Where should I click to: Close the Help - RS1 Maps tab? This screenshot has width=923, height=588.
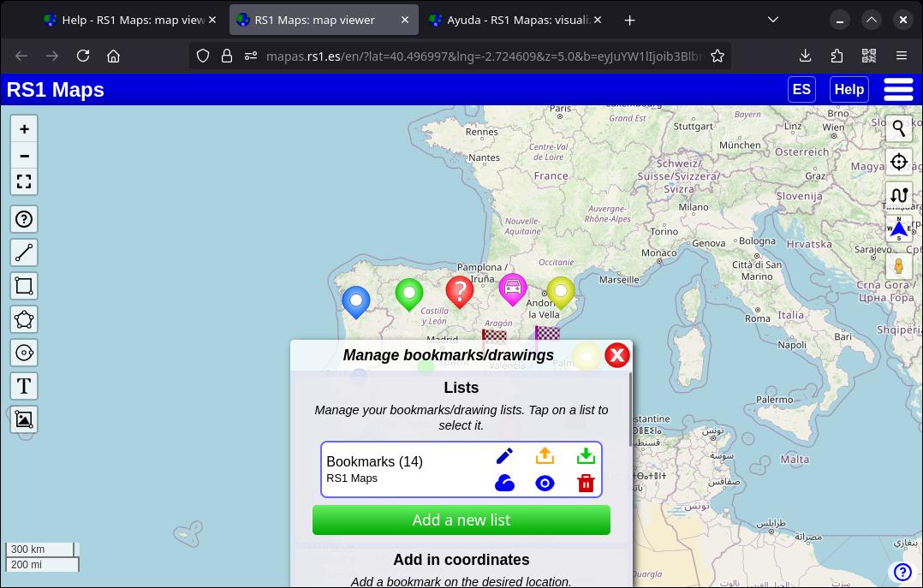212,20
